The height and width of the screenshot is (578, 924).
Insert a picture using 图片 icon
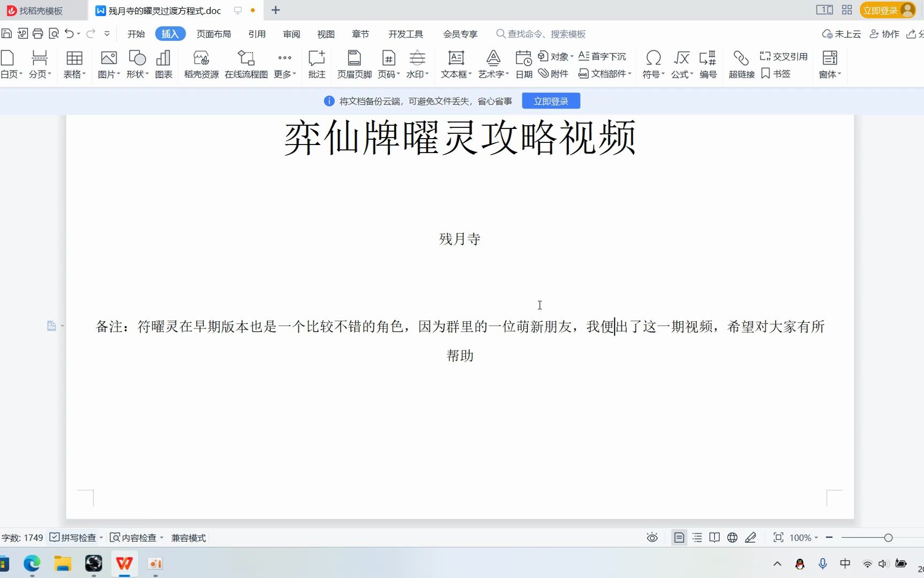(x=109, y=64)
